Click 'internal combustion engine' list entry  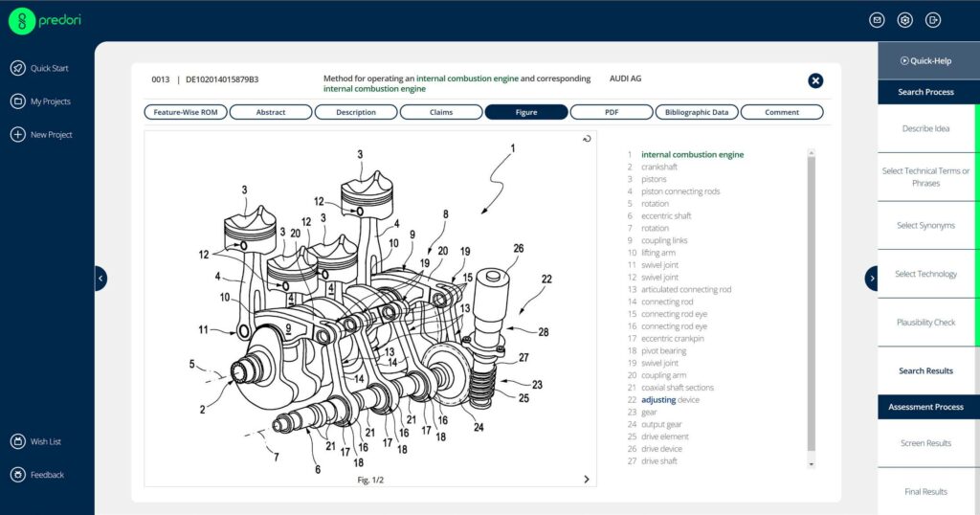click(x=692, y=154)
